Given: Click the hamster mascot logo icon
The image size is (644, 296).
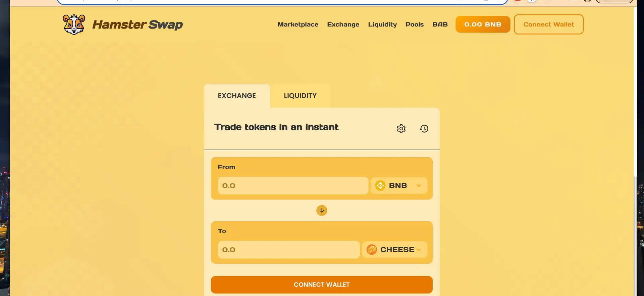Looking at the screenshot, I should coord(74,24).
